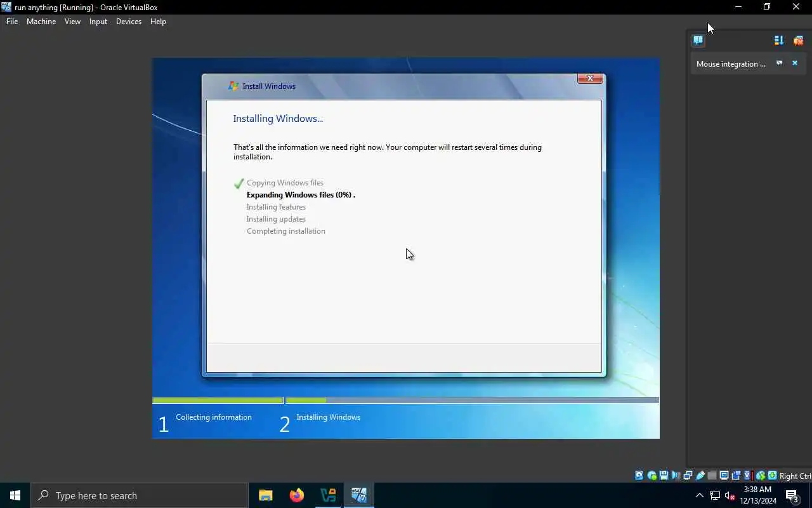Open the Help menu
Image resolution: width=812 pixels, height=508 pixels.
click(158, 21)
